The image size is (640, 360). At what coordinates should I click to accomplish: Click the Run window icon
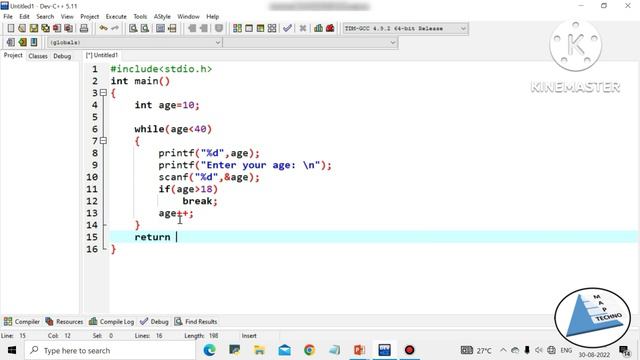pos(249,28)
